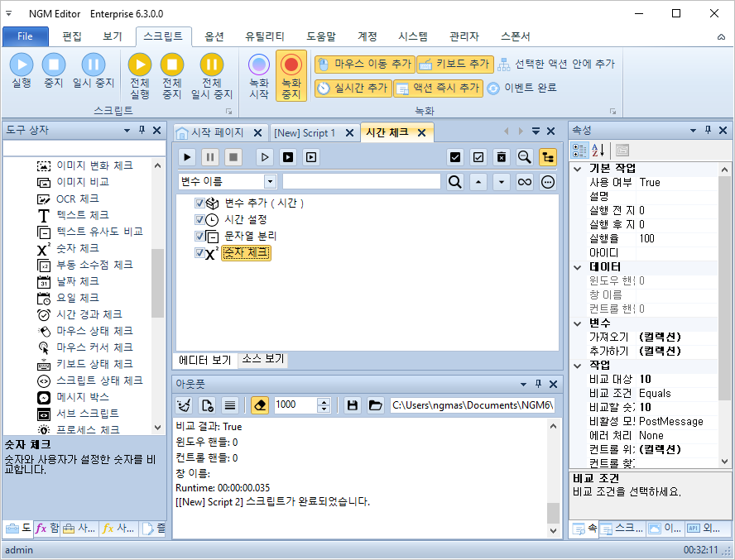Toggle 실시간 추가 option
Viewport: 735px width, 560px height.
[x=353, y=89]
